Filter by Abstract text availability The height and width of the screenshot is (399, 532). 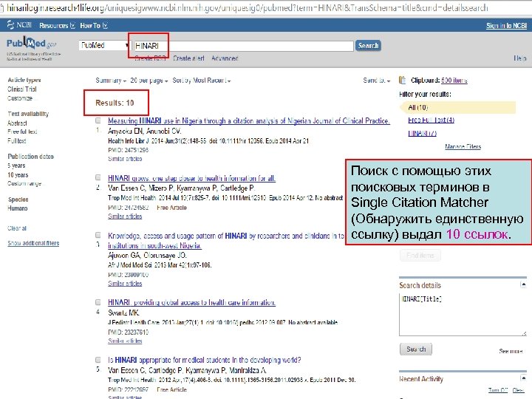click(17, 123)
